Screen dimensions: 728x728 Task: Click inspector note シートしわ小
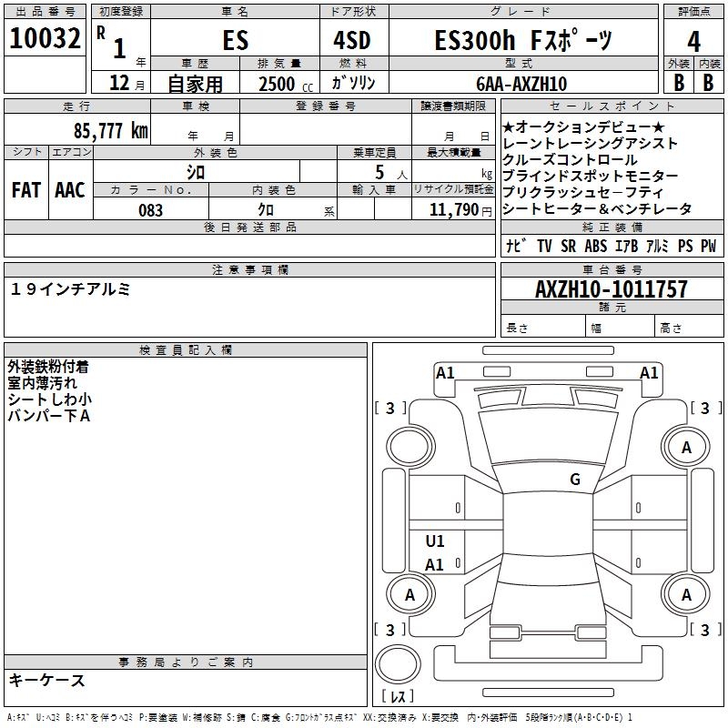click(50, 399)
